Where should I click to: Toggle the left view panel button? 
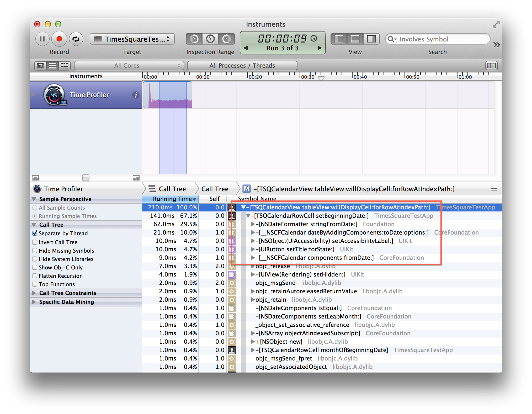coord(339,39)
